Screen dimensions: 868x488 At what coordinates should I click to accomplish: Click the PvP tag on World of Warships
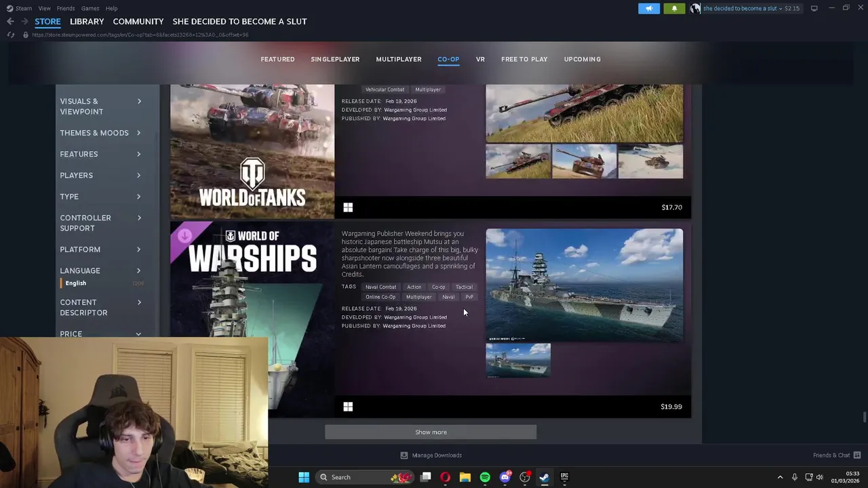[x=469, y=297]
